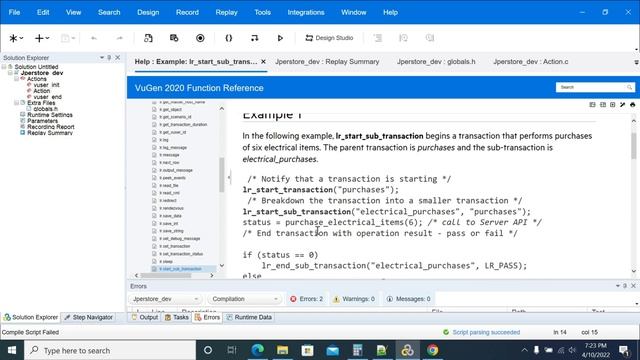The width and height of the screenshot is (640, 360).
Task: Click the help pane collapse splitter arrow
Action: pos(229,177)
